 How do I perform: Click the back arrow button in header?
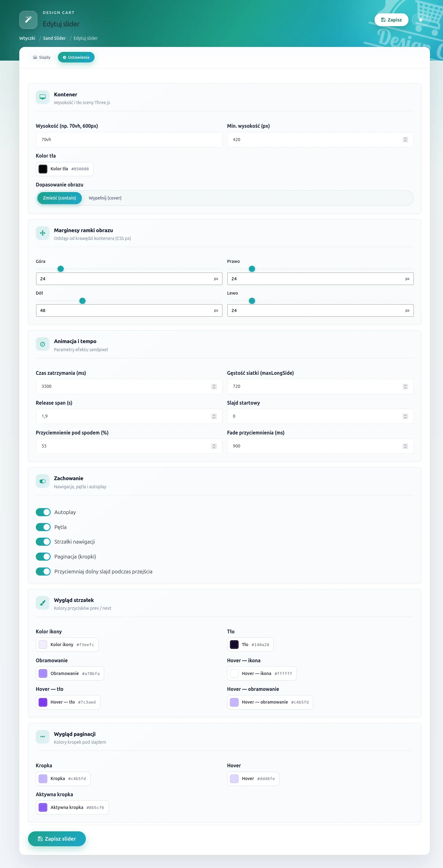420,20
